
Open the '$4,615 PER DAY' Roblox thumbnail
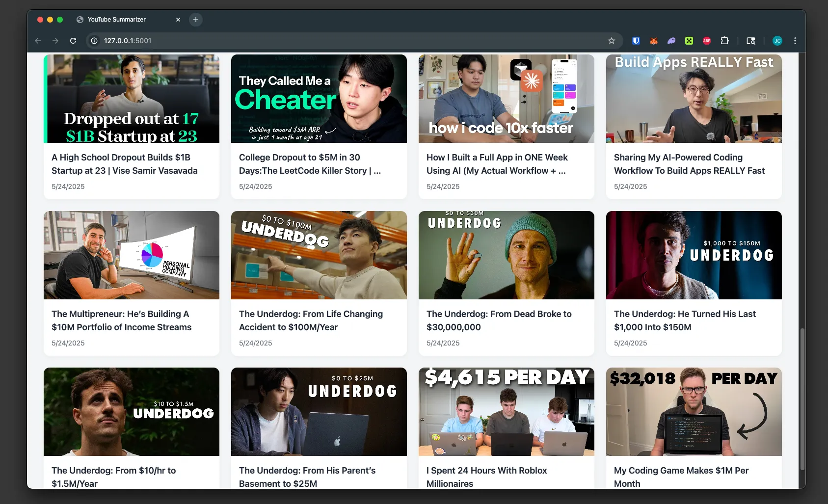pyautogui.click(x=506, y=411)
